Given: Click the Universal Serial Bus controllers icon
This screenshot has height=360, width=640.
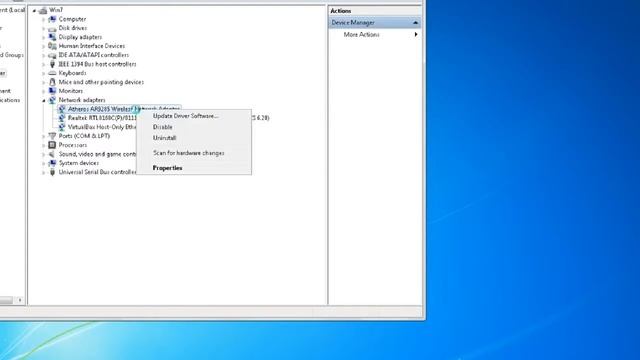Looking at the screenshot, I should (x=52, y=172).
